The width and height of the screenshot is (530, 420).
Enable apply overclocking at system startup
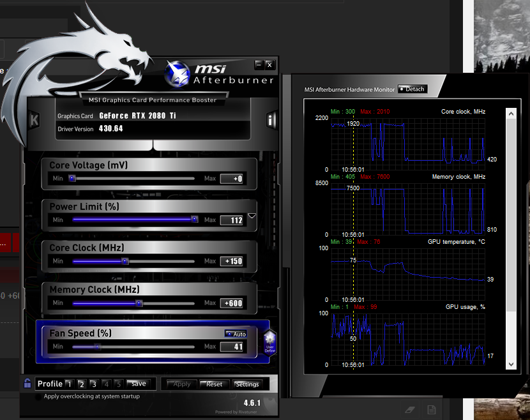93,396
